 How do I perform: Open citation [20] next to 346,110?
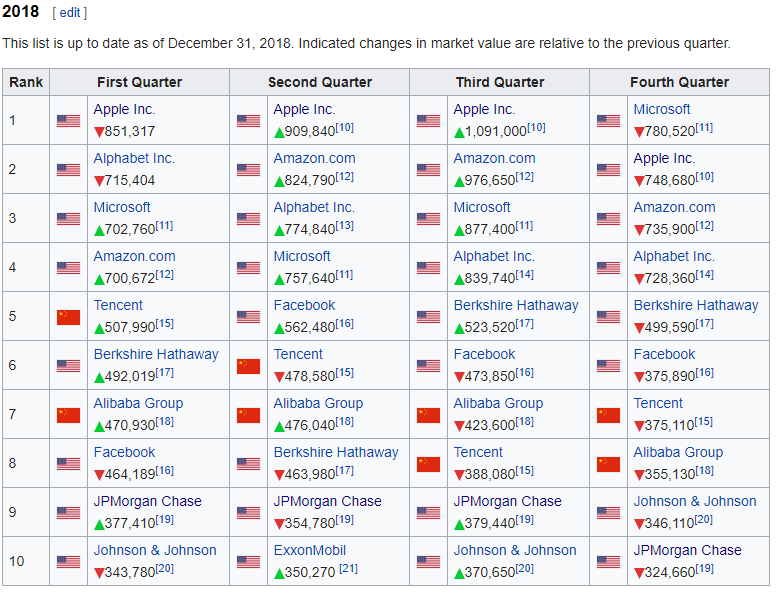[x=704, y=520]
